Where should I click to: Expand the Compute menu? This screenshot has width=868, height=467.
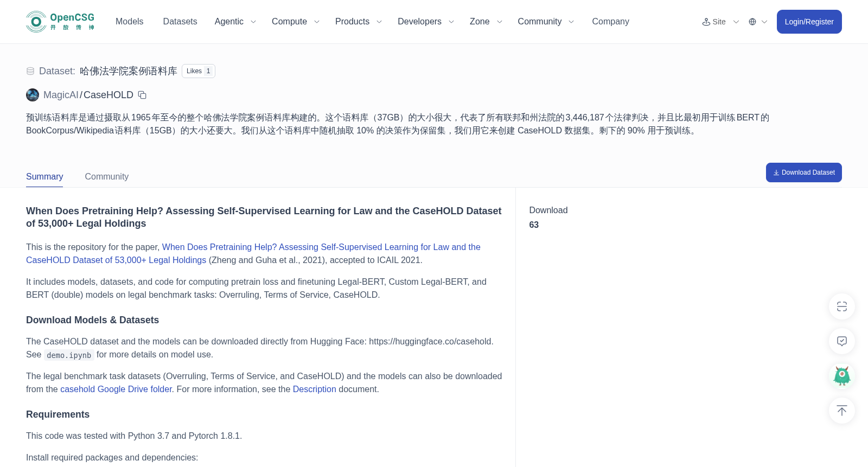296,22
